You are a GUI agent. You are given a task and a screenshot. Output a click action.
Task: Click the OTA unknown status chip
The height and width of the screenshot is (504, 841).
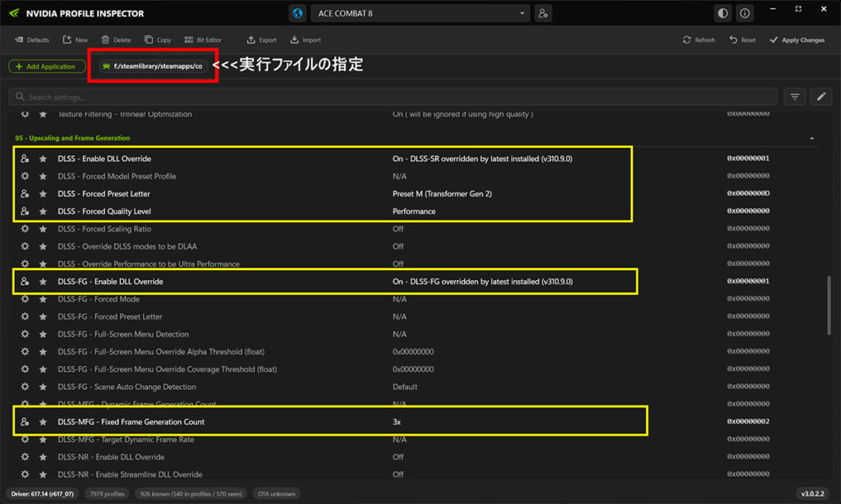(x=276, y=494)
